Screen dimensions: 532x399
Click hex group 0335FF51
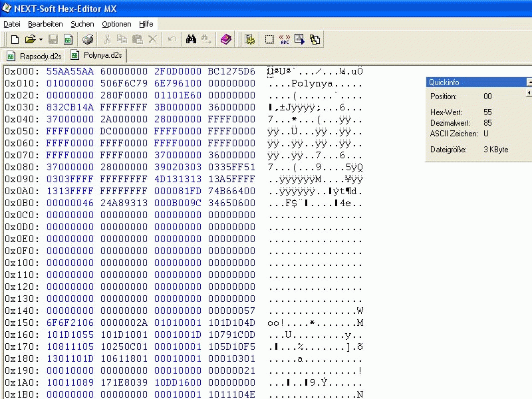(231, 167)
